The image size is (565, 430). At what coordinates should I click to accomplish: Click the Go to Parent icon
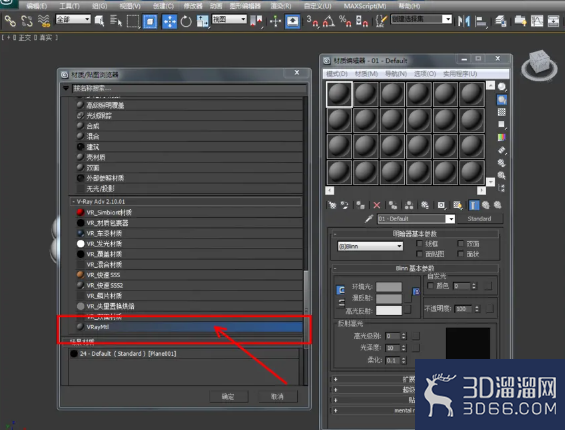486,205
